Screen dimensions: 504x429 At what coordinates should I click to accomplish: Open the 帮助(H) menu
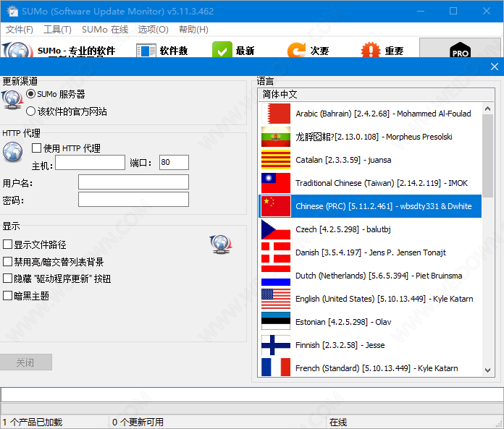(x=193, y=30)
